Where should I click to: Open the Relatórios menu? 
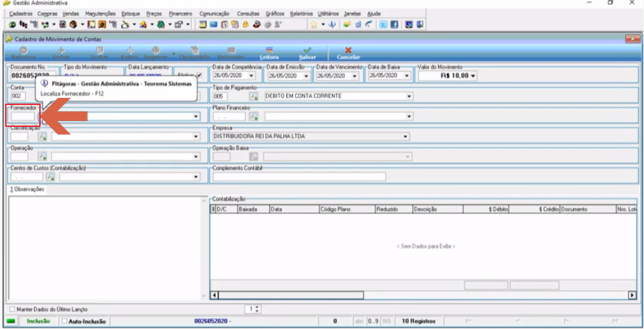click(x=301, y=14)
